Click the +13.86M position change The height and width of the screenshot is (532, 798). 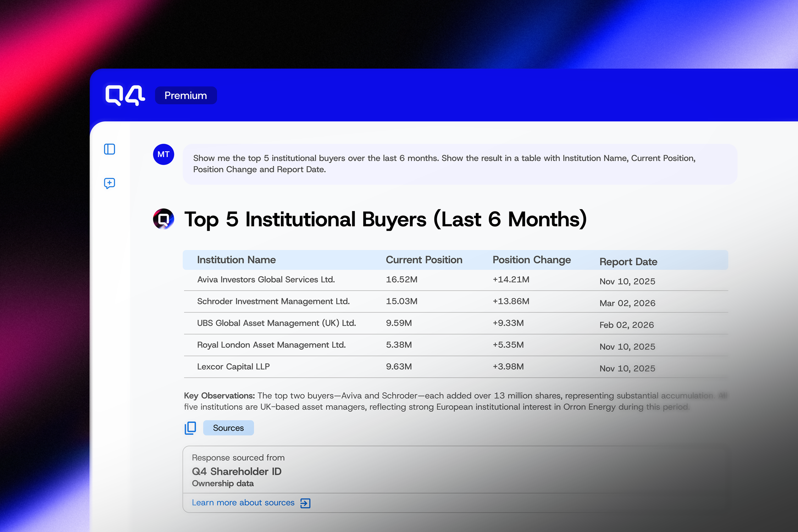[x=511, y=301]
